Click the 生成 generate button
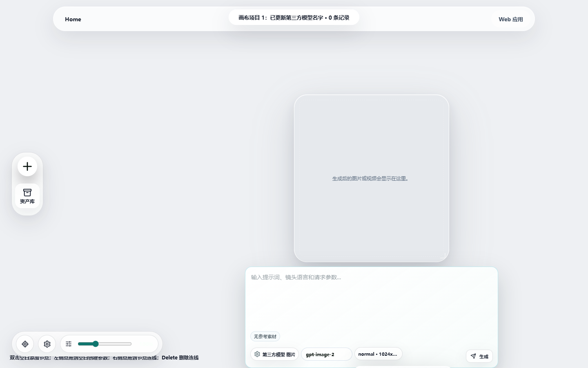The width and height of the screenshot is (588, 368). [x=479, y=356]
